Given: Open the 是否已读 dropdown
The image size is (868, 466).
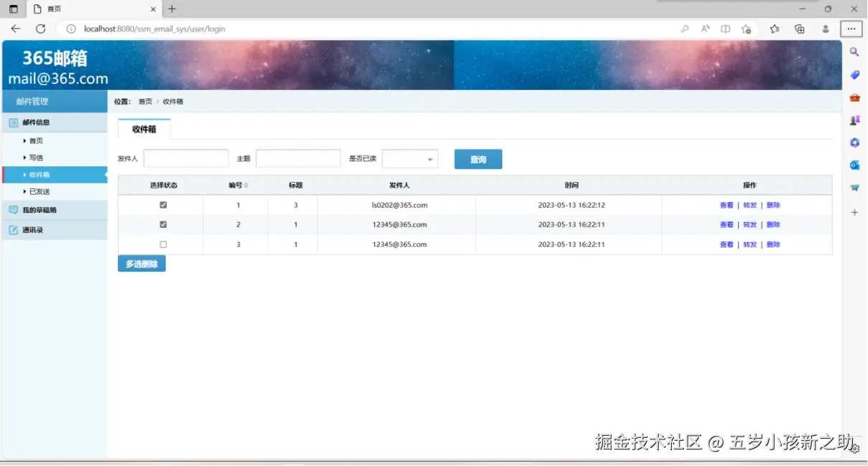Looking at the screenshot, I should (x=410, y=158).
